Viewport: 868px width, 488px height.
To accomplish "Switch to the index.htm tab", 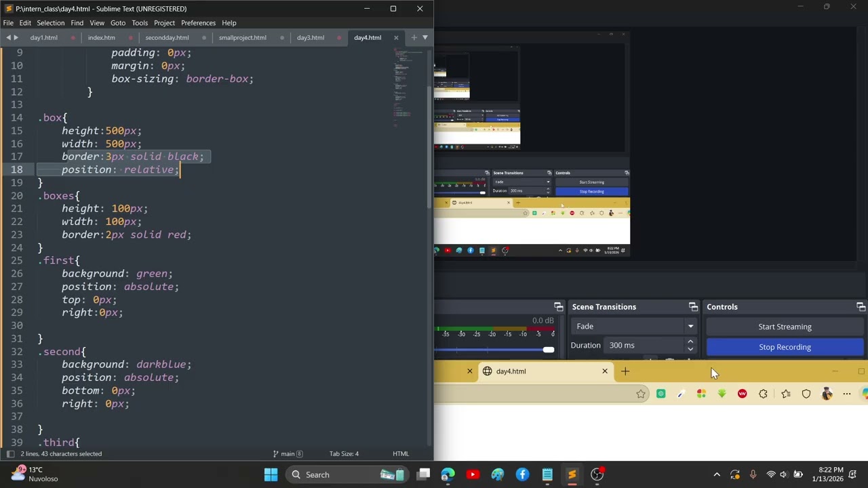I will click(102, 37).
